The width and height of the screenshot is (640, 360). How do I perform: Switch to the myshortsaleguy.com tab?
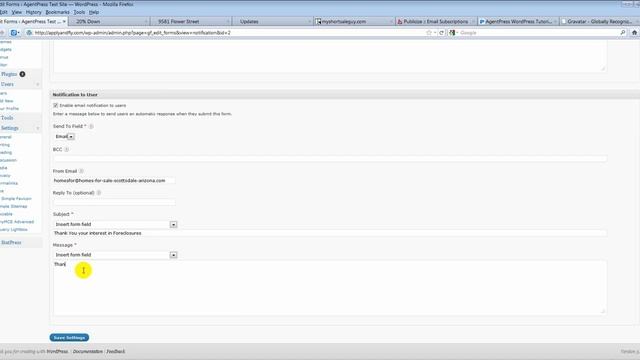pyautogui.click(x=354, y=21)
